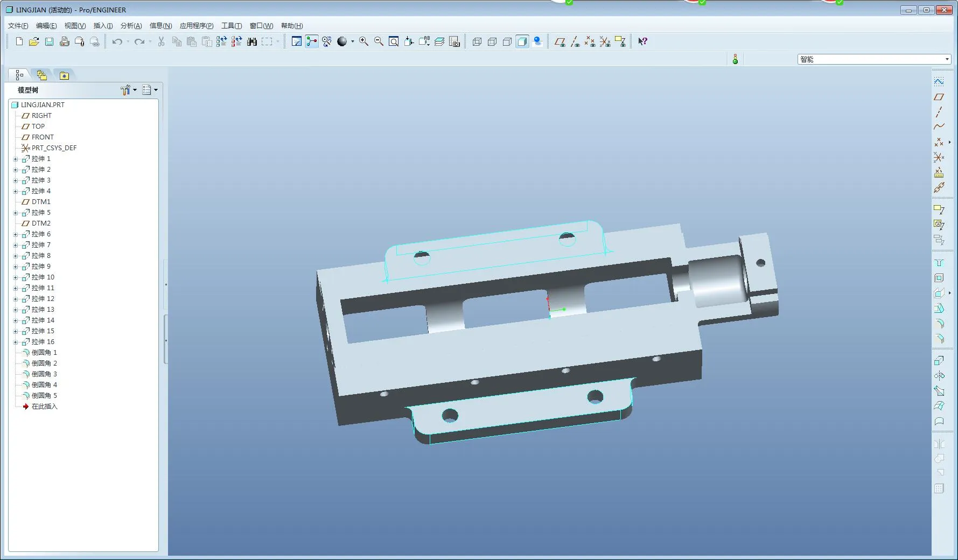Image resolution: width=958 pixels, height=560 pixels.
Task: Expand the 拉伸 5 feature node
Action: click(x=16, y=213)
